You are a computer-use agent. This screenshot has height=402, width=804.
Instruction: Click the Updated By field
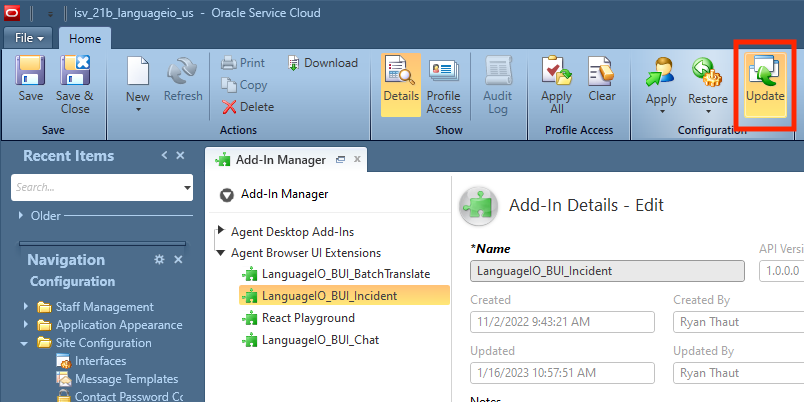(738, 372)
